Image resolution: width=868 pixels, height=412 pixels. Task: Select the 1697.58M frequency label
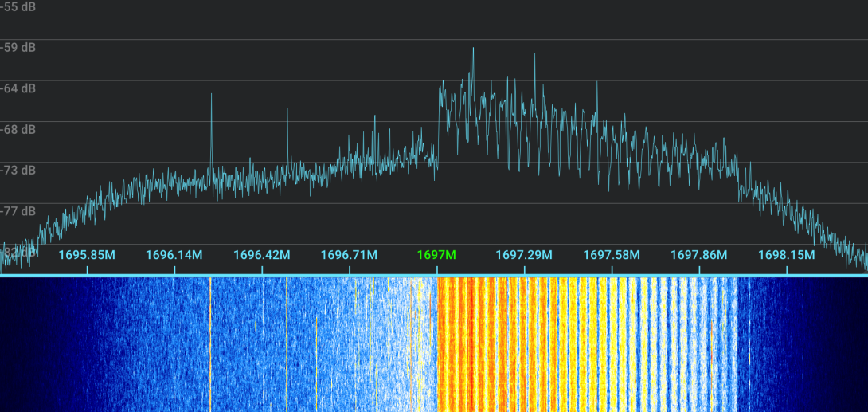(612, 255)
